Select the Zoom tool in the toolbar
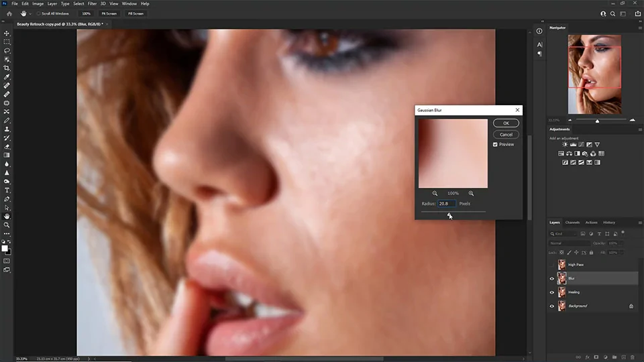 pos(7,225)
